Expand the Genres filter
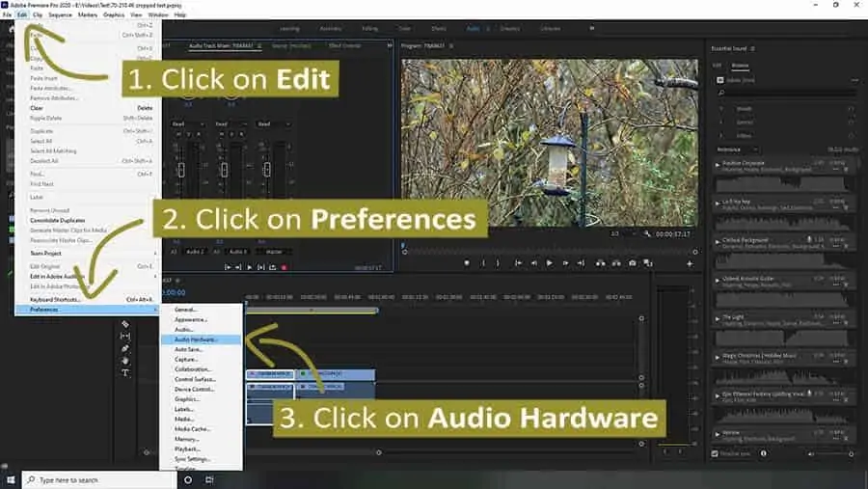 point(720,122)
